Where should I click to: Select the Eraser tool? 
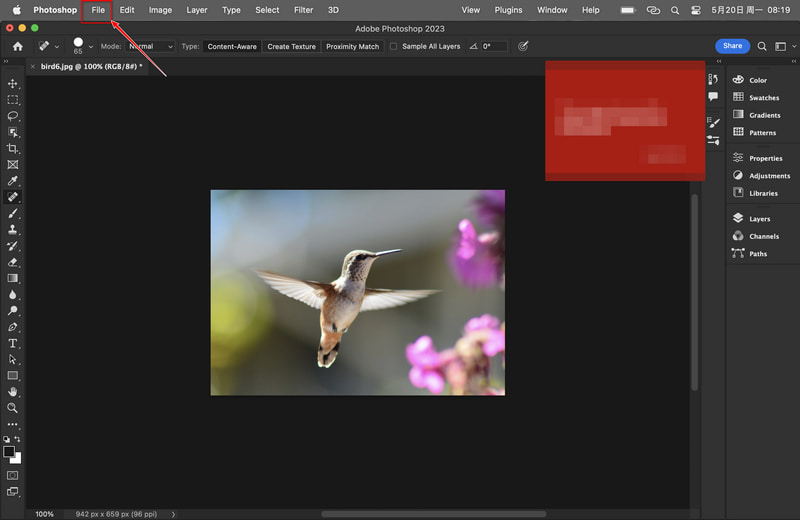click(12, 262)
